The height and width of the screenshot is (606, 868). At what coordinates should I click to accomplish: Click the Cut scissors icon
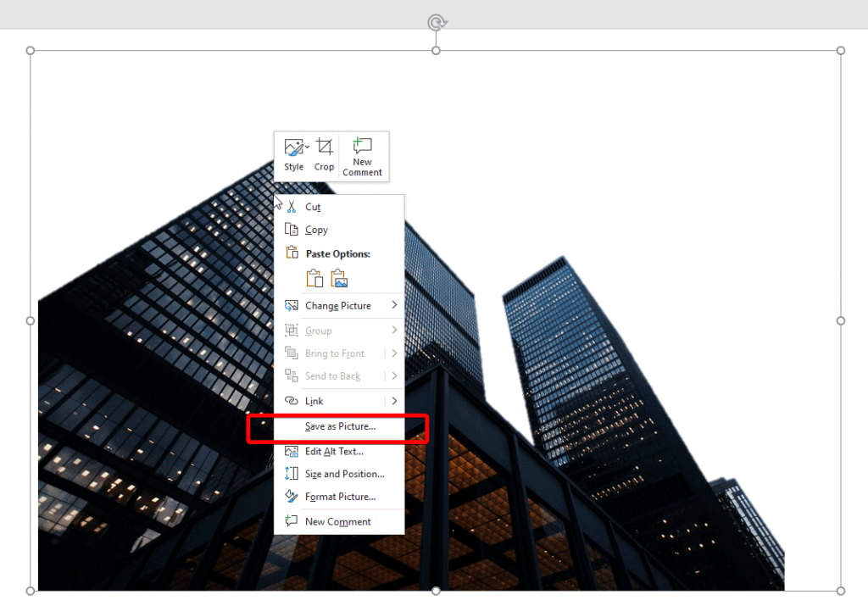[290, 207]
